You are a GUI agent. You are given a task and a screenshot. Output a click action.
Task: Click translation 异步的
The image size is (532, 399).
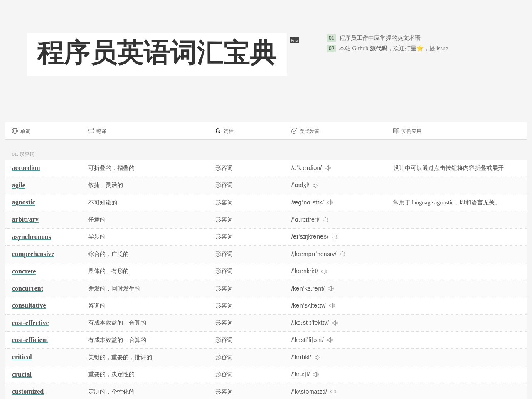click(x=97, y=237)
